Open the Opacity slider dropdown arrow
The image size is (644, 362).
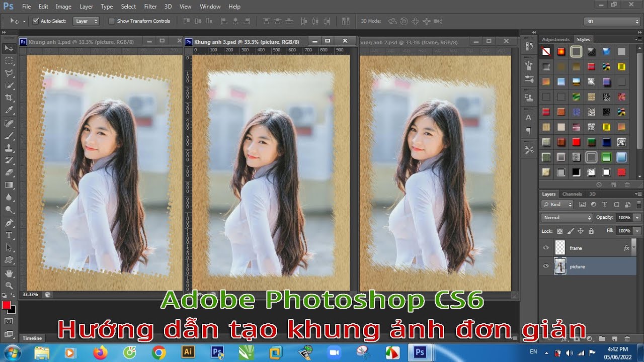point(637,218)
